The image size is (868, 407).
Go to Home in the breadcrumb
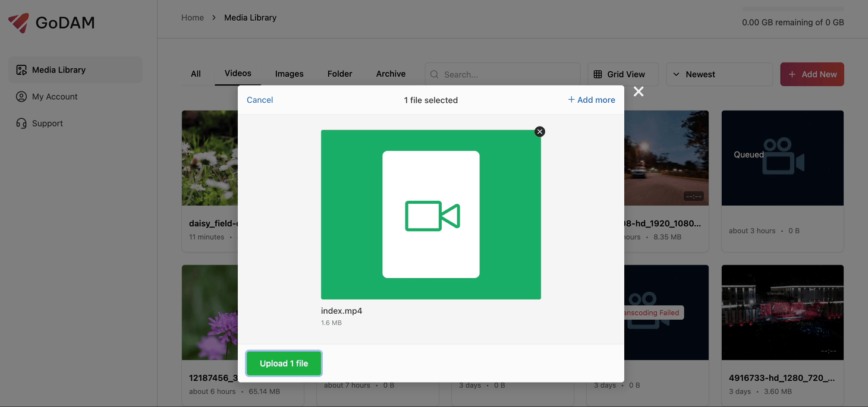click(193, 18)
